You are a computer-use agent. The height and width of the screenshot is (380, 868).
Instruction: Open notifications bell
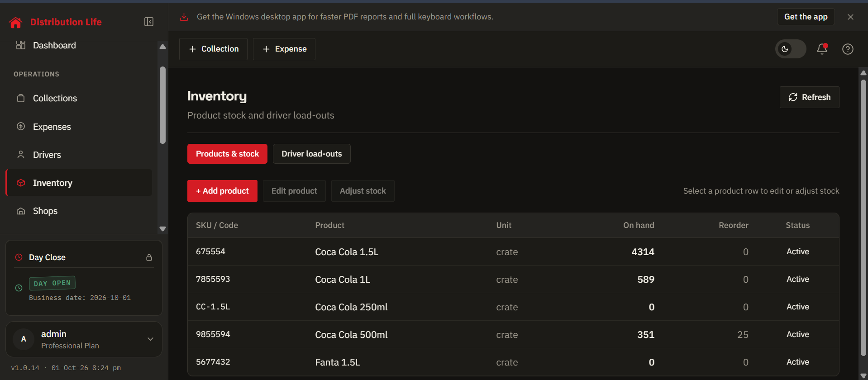click(x=822, y=49)
